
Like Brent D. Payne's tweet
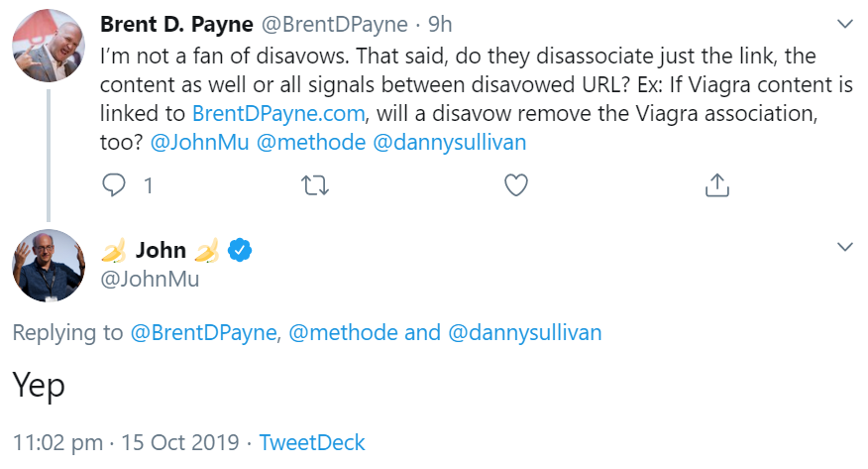click(x=515, y=184)
